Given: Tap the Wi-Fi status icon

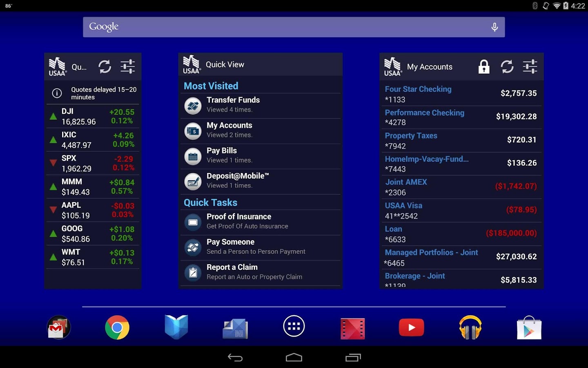Looking at the screenshot, I should pos(556,6).
